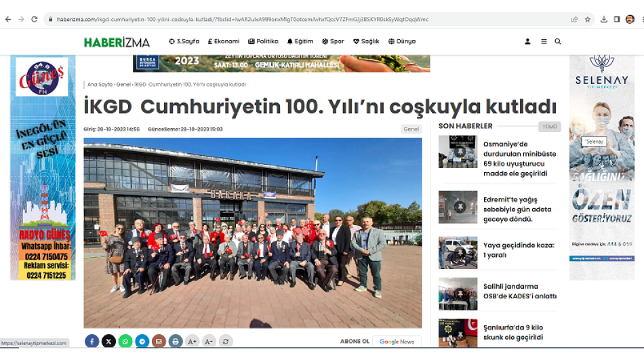Viewport: 644px width, 362px height.
Task: Click the Giriş date text 28-10-2023 14:56
Action: click(x=112, y=129)
